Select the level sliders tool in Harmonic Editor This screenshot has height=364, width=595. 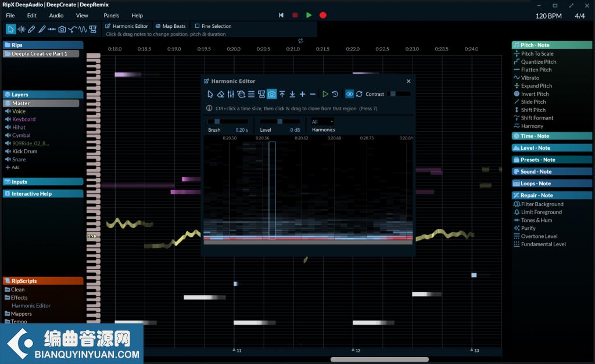(x=231, y=94)
